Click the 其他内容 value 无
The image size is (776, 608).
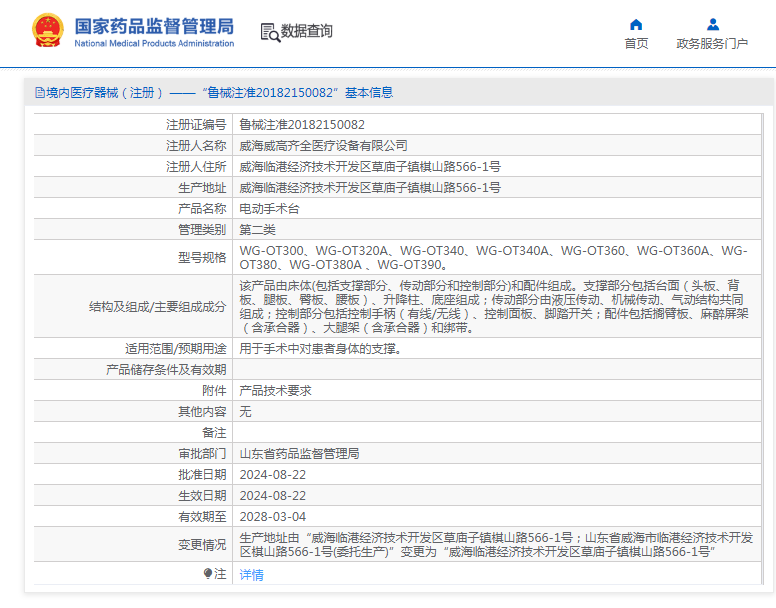tap(245, 412)
